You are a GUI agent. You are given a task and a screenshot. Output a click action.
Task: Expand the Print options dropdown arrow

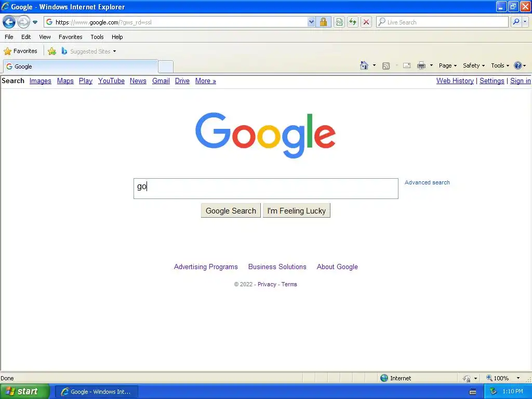pyautogui.click(x=431, y=65)
